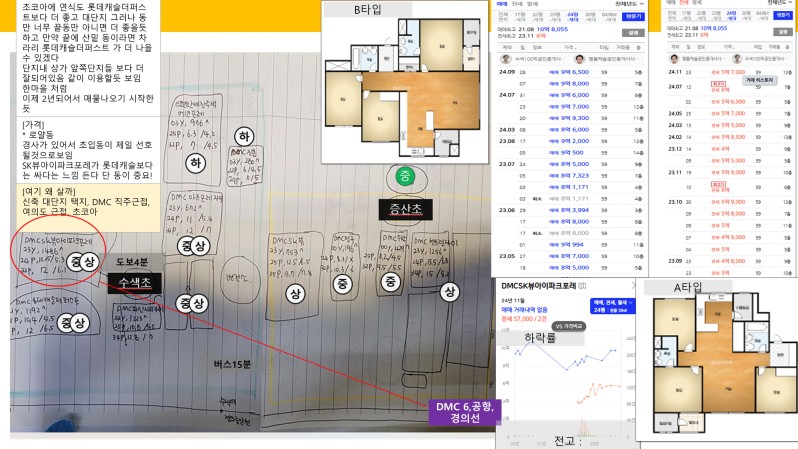Click 수색100억공인중개사 agent avatar in right panel
Image resolution: width=798 pixels, height=449 pixels.
pos(737,59)
